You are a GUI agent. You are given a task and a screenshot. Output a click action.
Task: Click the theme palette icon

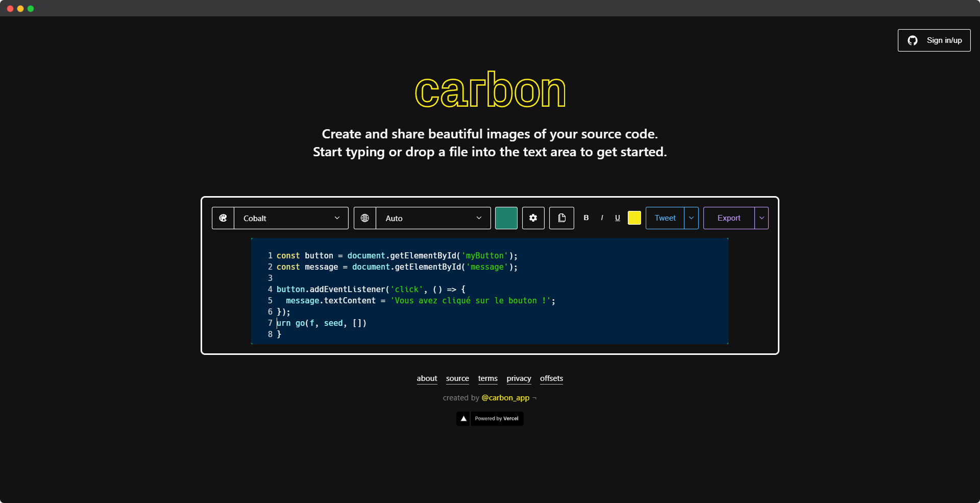pos(223,218)
